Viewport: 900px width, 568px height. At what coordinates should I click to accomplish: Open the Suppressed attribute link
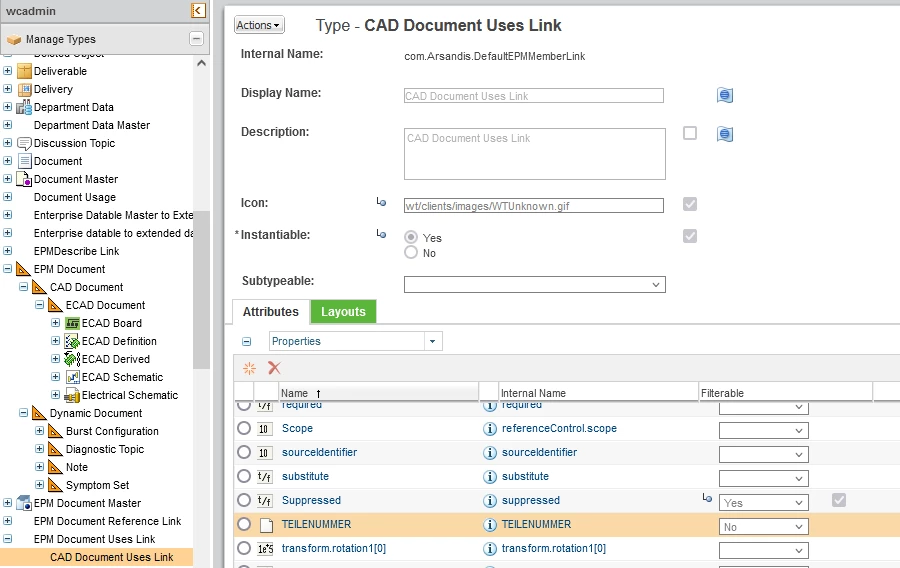click(311, 500)
